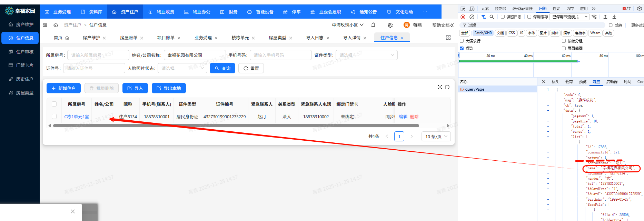Toggle fullscreen icon above table
This screenshot has width=644, height=221.
click(x=440, y=87)
